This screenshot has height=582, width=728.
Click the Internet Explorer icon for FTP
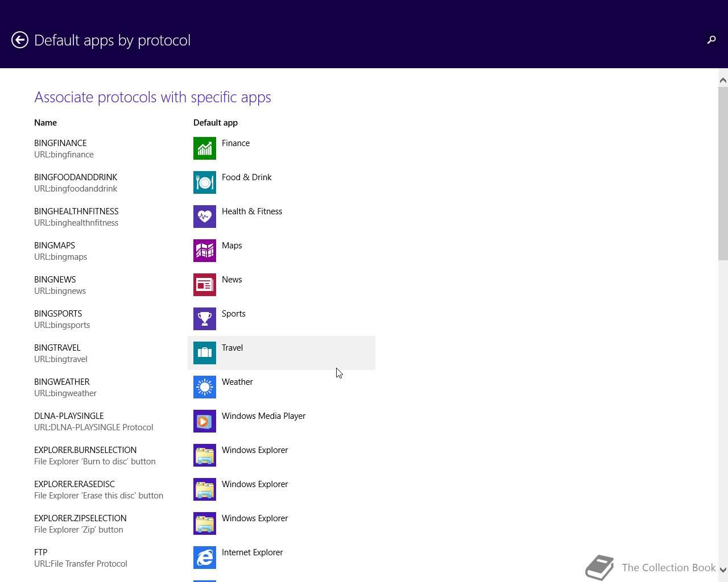tap(205, 558)
